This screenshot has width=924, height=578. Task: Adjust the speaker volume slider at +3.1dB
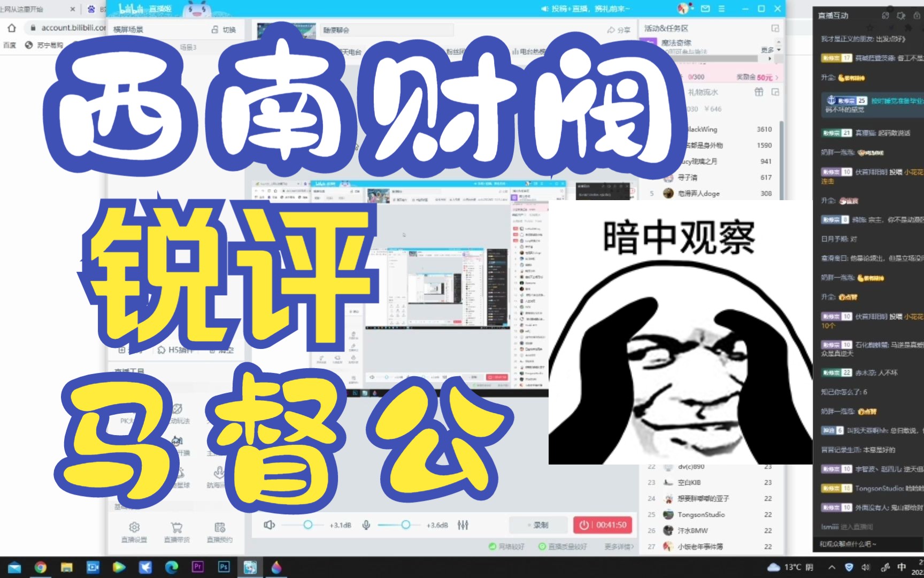tap(308, 525)
